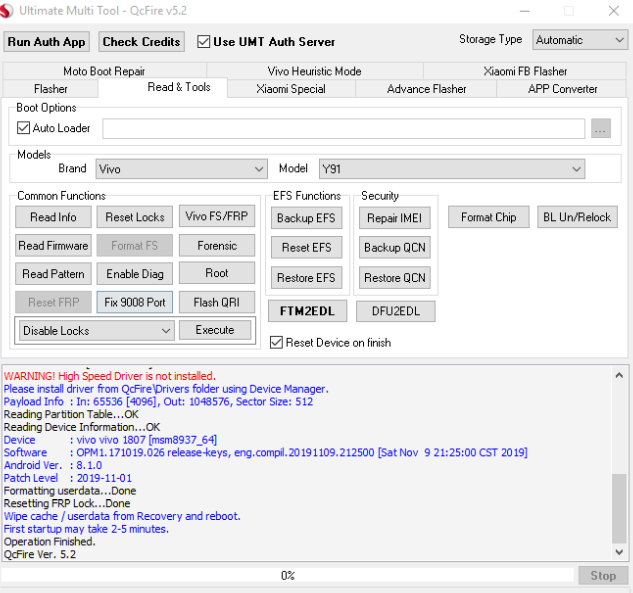Click the 'Operation Finished.' log line

coord(49,542)
